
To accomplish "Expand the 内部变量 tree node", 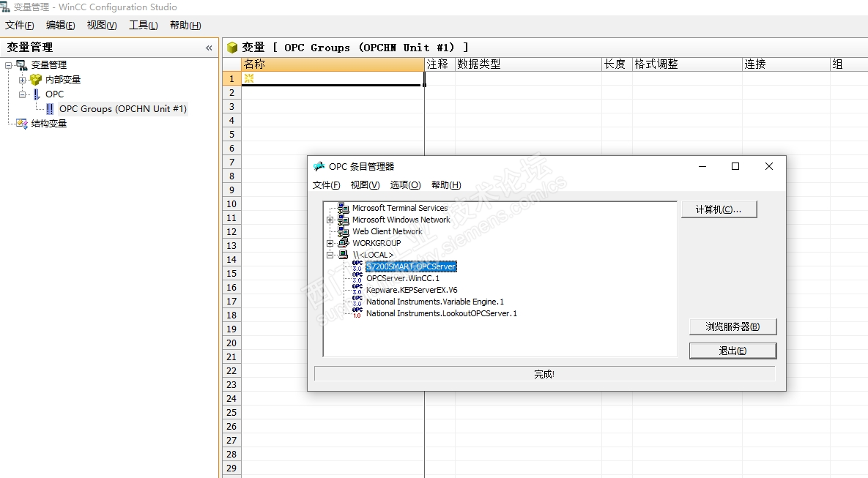I will point(22,80).
